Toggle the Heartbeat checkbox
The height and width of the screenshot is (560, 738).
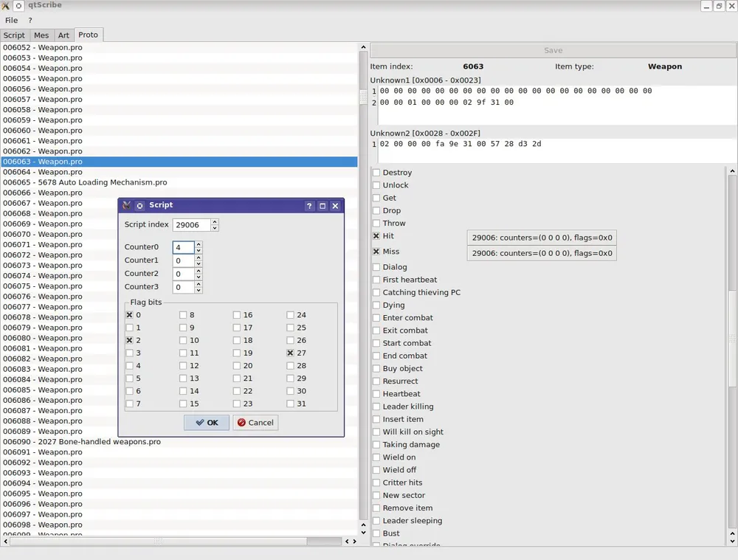pos(376,394)
